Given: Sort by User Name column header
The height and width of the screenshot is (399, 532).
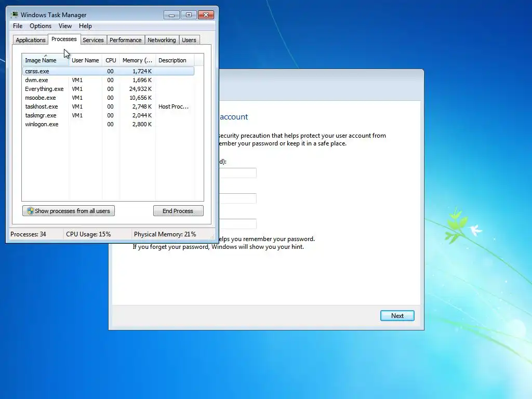Looking at the screenshot, I should coord(85,60).
